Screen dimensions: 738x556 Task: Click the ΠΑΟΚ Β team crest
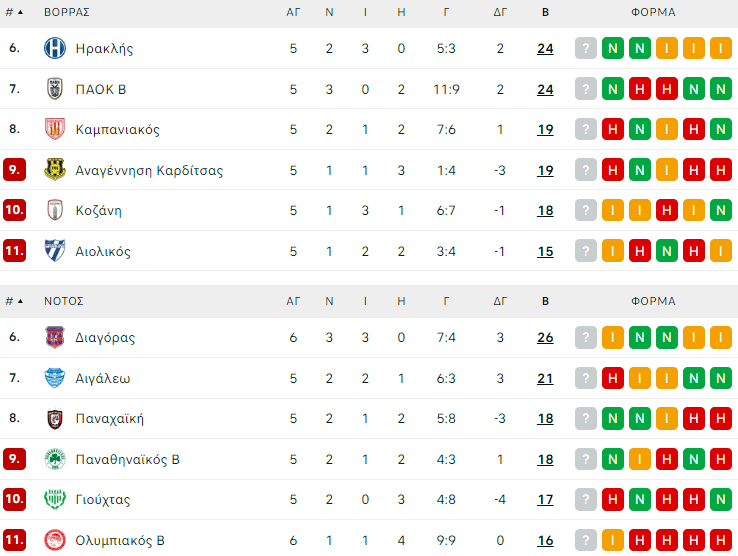tap(54, 89)
